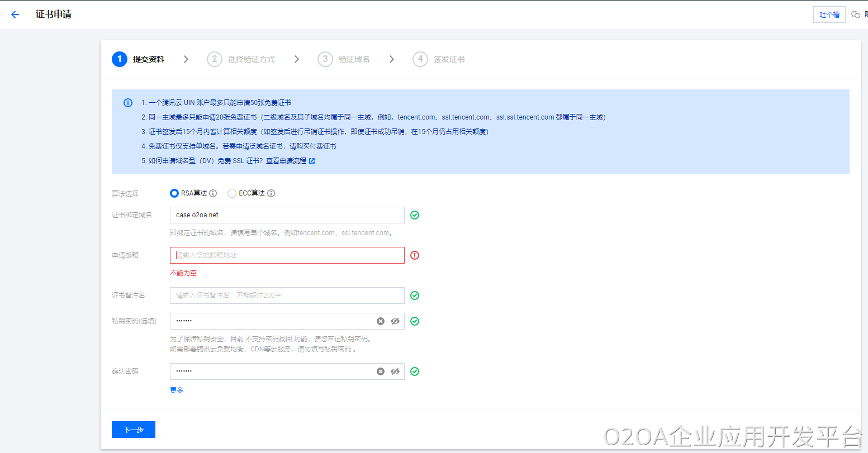
Task: Go to step 2 选择验证方式
Action: 241,59
